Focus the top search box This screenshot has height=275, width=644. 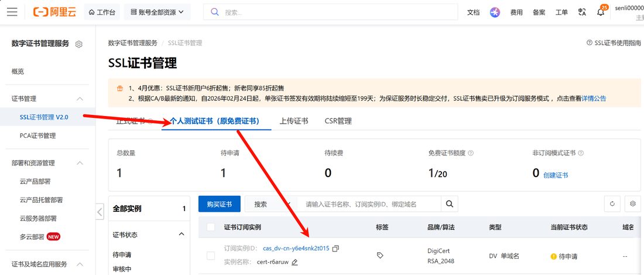[x=331, y=12]
